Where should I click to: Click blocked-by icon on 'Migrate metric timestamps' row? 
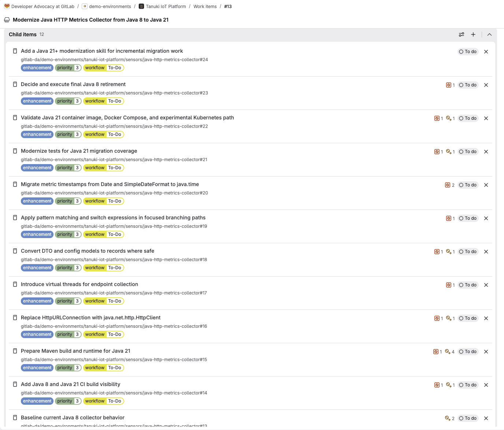(448, 185)
